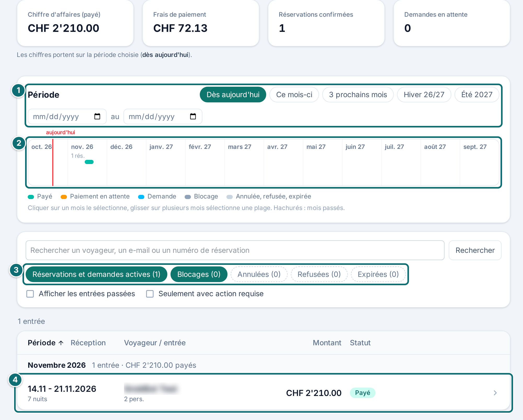
Task: Open reservation details via row chevron
Action: tap(495, 393)
